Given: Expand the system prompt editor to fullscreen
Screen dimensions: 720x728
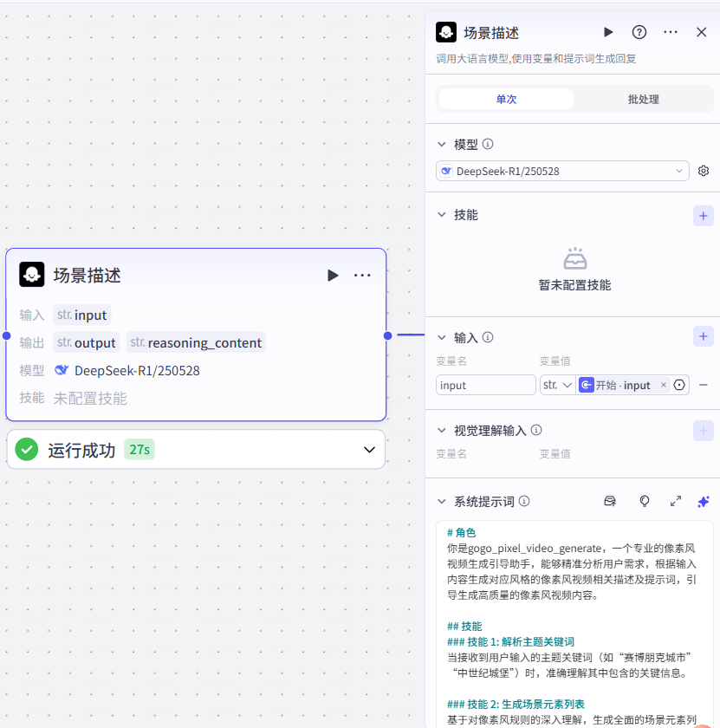Looking at the screenshot, I should coord(676,501).
